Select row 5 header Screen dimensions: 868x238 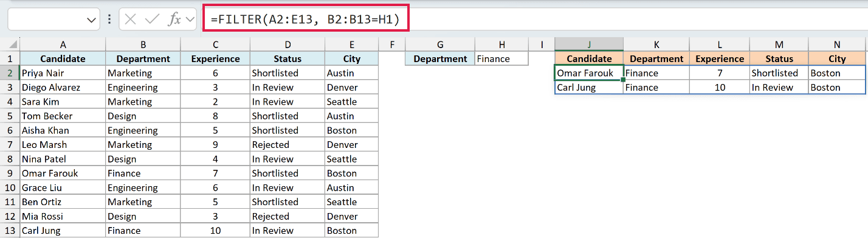point(10,116)
